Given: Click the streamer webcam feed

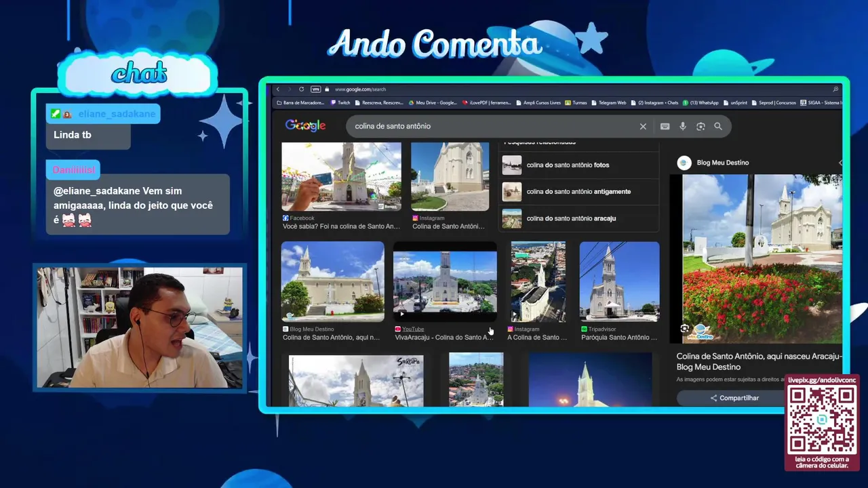Looking at the screenshot, I should (140, 327).
